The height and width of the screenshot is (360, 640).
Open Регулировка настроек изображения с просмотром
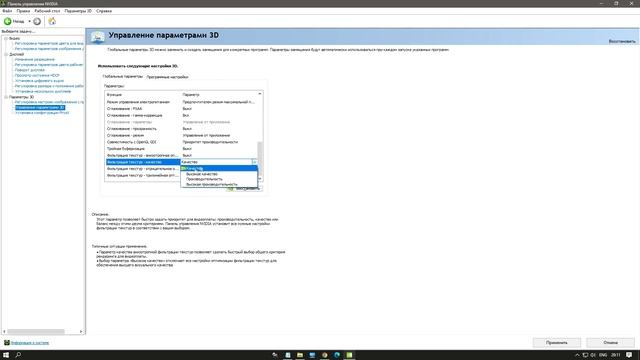[x=49, y=102]
